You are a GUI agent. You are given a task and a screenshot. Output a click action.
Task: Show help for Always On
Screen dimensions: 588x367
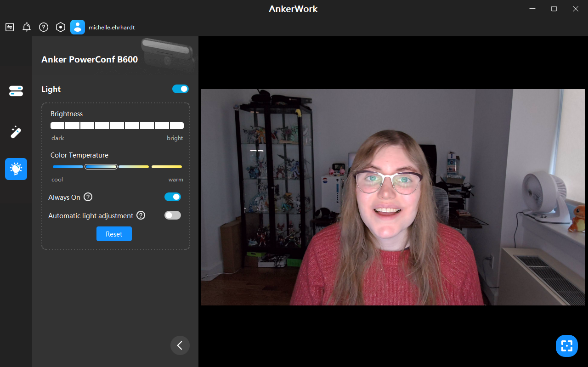[88, 197]
